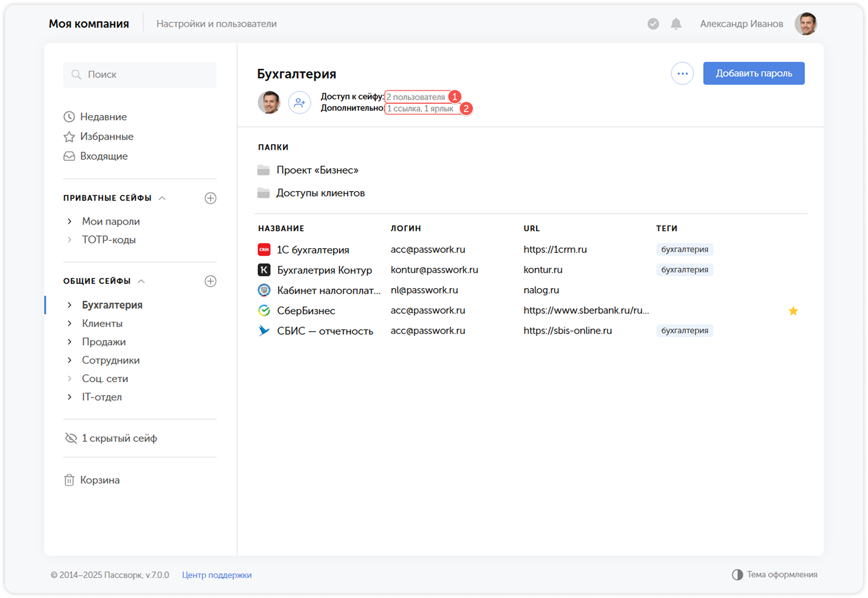Open notifications bell icon
This screenshot has width=868, height=598.
(676, 24)
